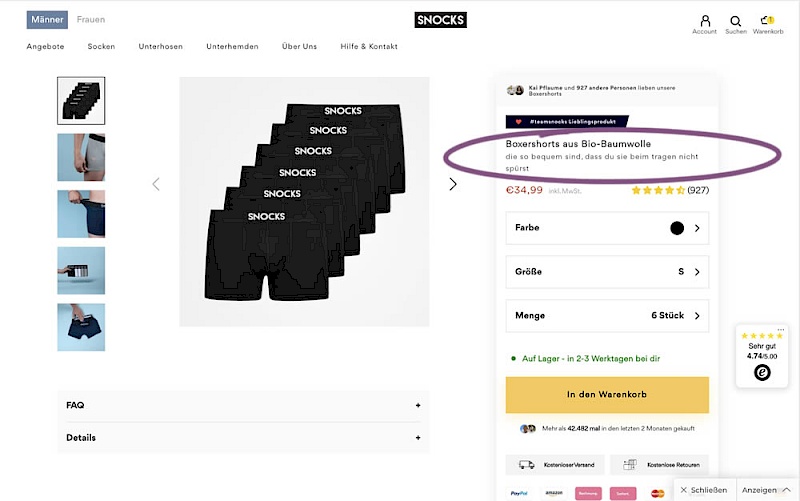
Task: Open the Warenkorb cart icon
Action: 767,22
